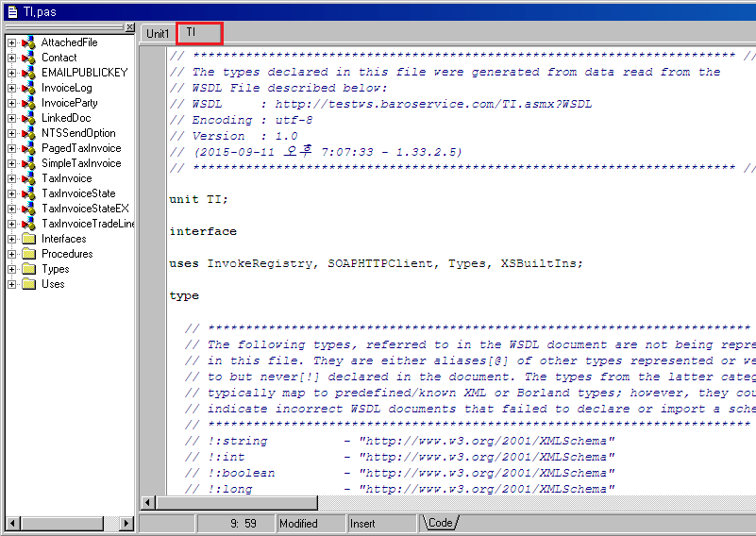
Task: Expand the TaxInvoice tree node
Action: click(x=11, y=179)
